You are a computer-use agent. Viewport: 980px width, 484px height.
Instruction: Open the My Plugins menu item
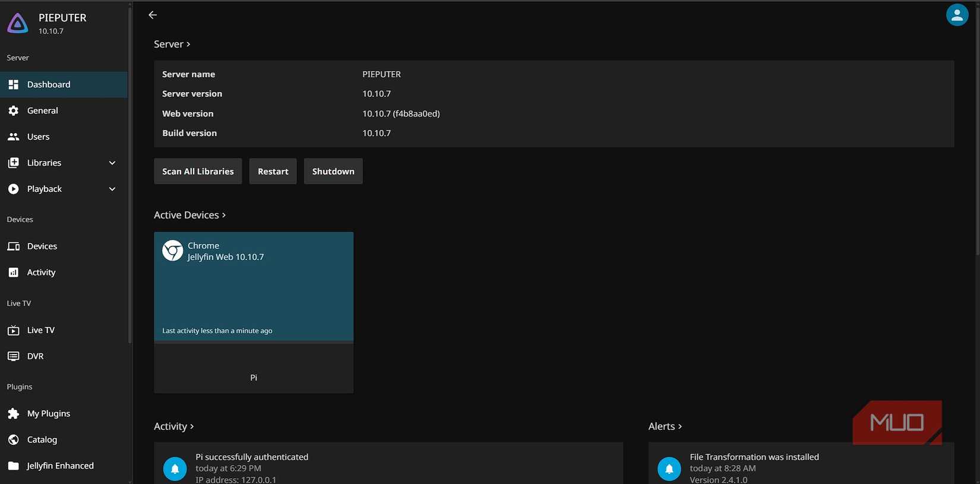tap(64, 413)
